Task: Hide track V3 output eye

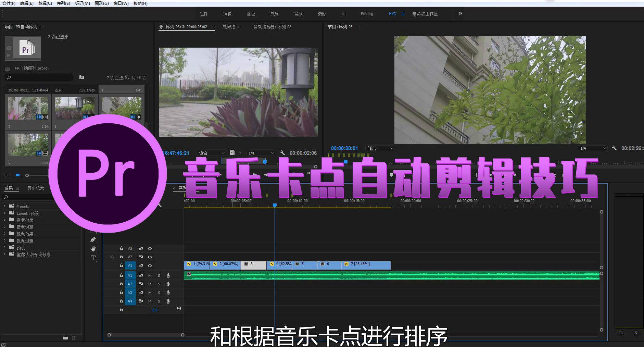Action: click(x=150, y=248)
